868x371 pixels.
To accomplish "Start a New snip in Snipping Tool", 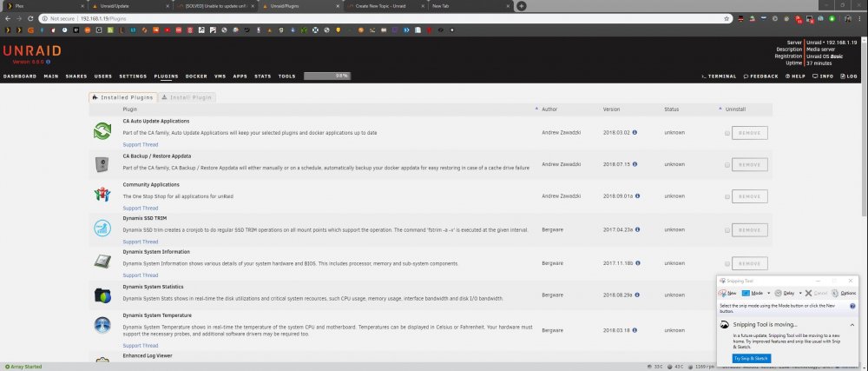I will click(x=728, y=293).
